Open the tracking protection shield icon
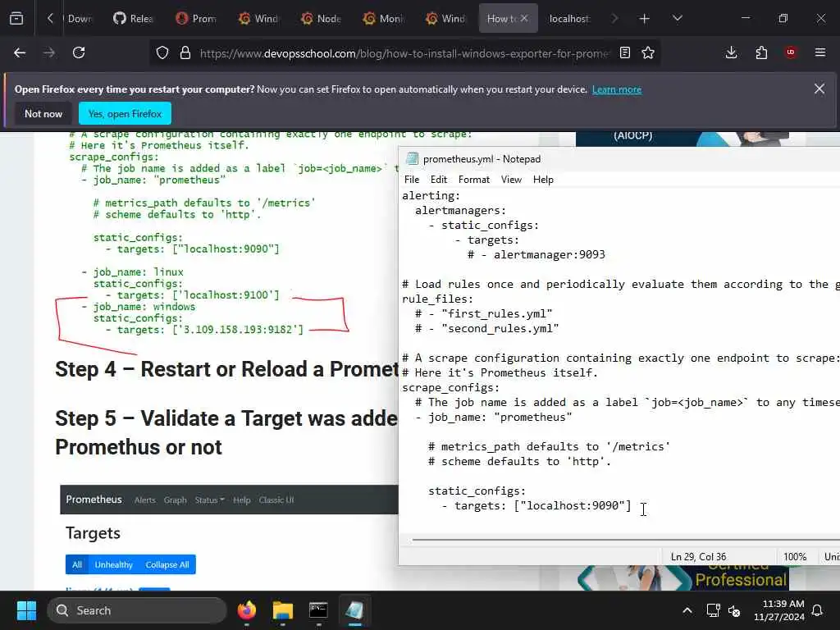 tap(162, 53)
